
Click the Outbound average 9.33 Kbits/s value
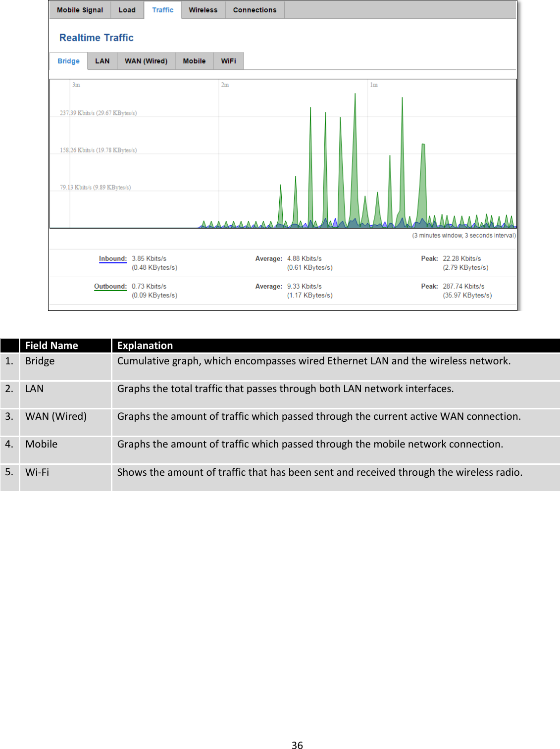point(305,286)
